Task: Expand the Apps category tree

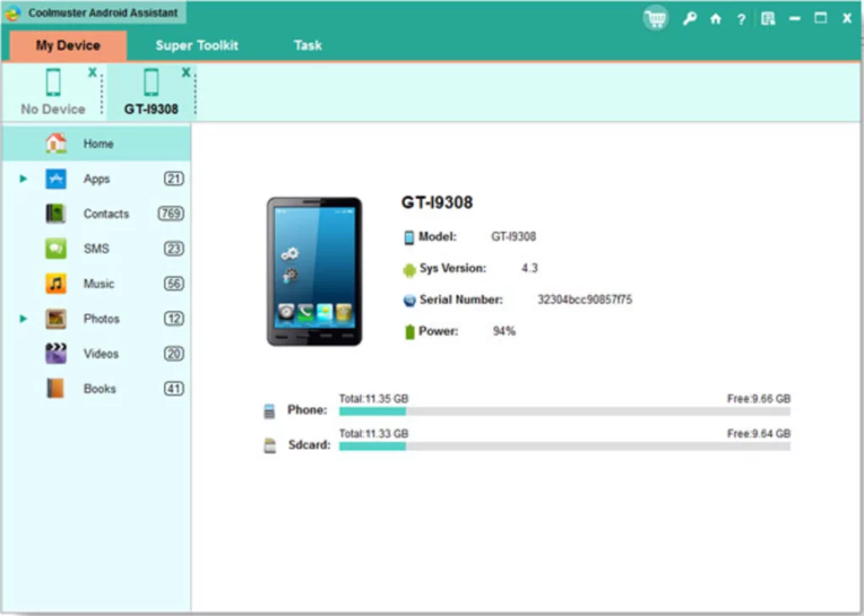Action: coord(21,179)
